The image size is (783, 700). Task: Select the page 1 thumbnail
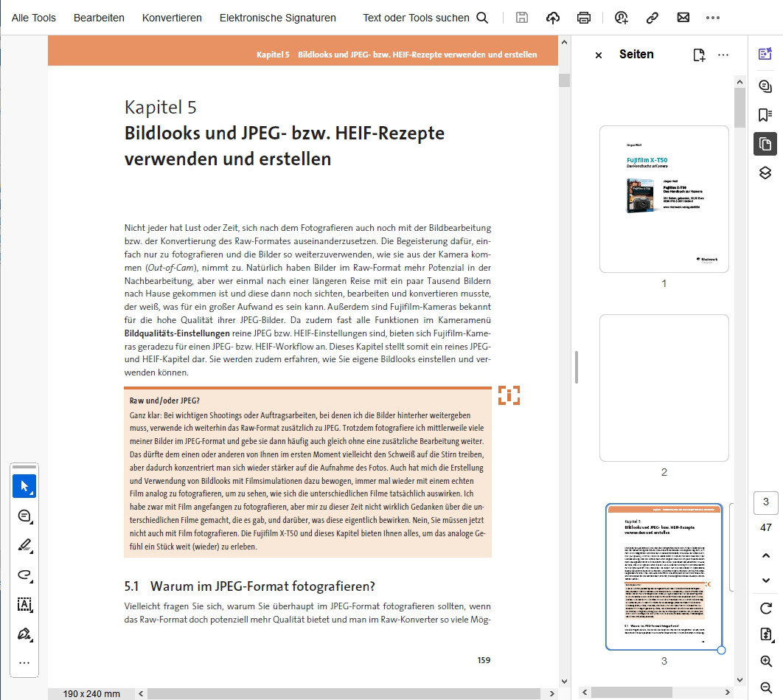coord(664,199)
